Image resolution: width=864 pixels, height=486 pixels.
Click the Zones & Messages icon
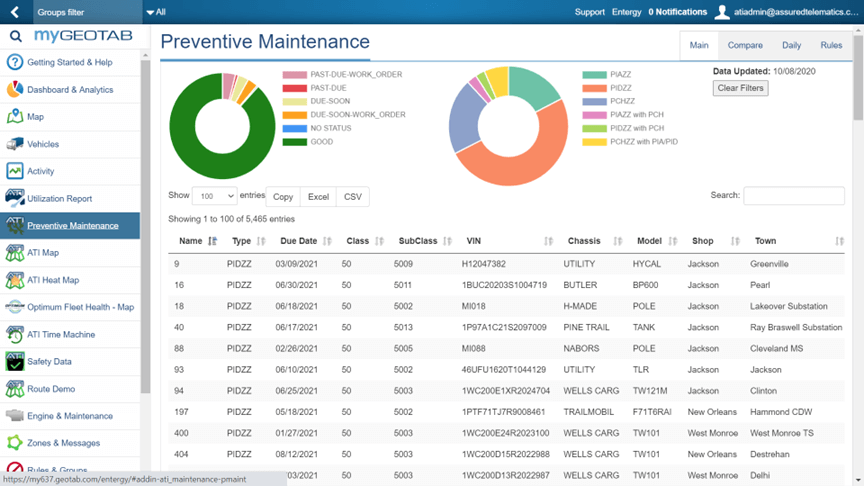coord(15,442)
